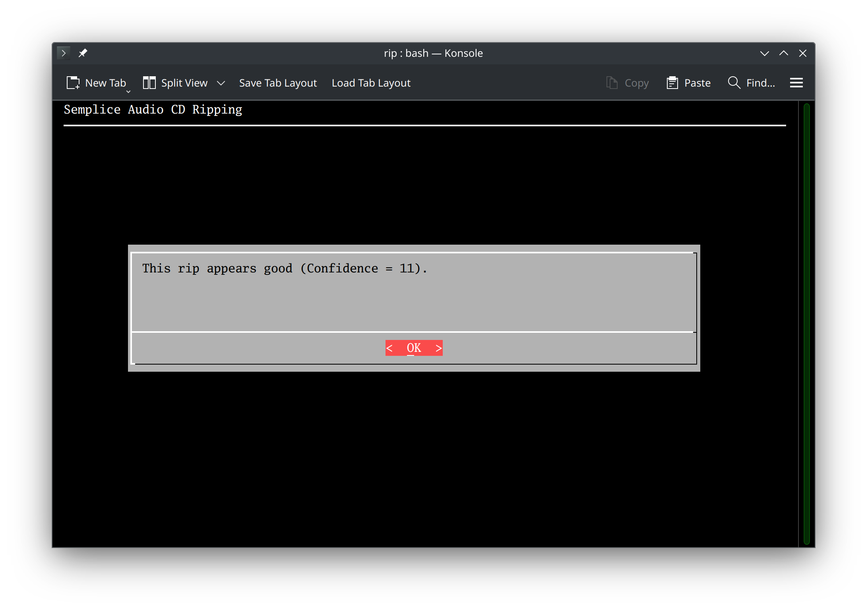This screenshot has height=610, width=868.
Task: Click the Konsole prompt icon in the title bar
Action: (64, 53)
